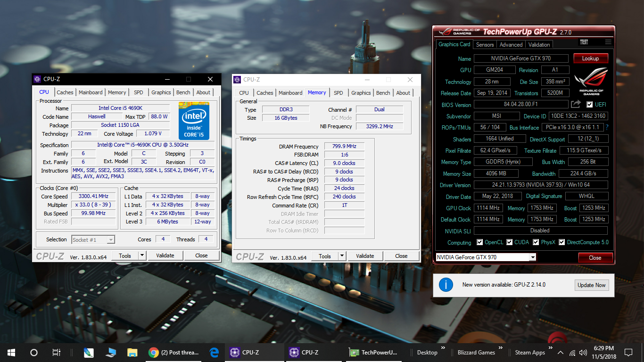Click Validate in the CPU-tab CPU-Z window
The width and height of the screenshot is (644, 362).
tap(165, 255)
